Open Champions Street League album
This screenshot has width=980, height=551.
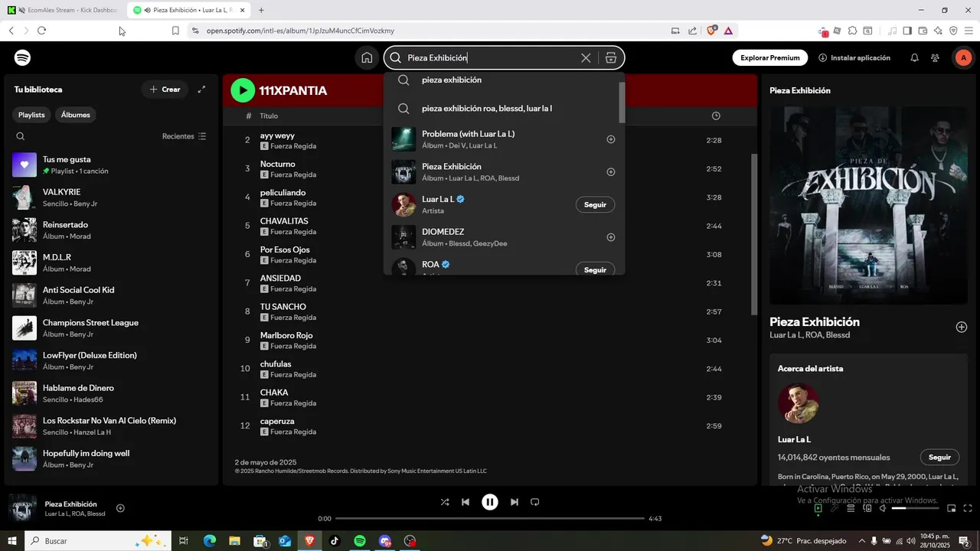point(111,328)
